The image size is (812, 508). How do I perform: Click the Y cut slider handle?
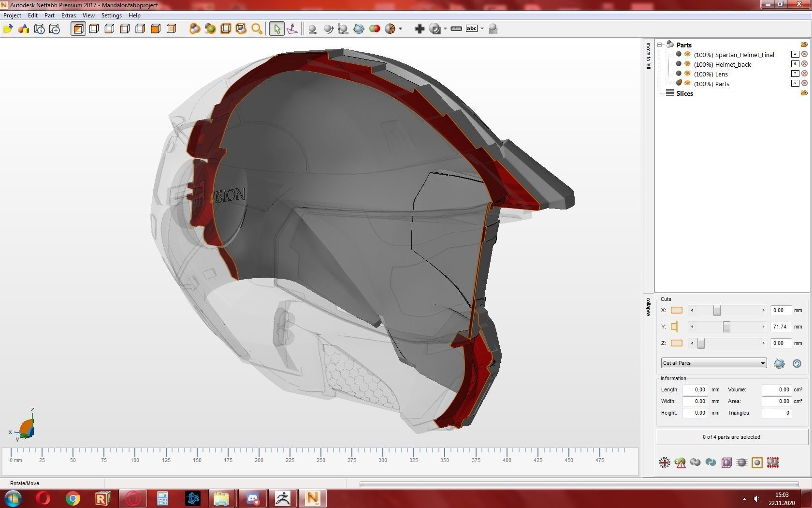pyautogui.click(x=726, y=327)
